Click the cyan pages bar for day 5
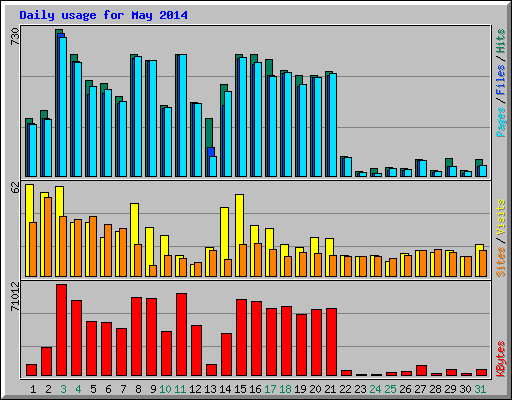This screenshot has width=512, height=400. pyautogui.click(x=93, y=132)
